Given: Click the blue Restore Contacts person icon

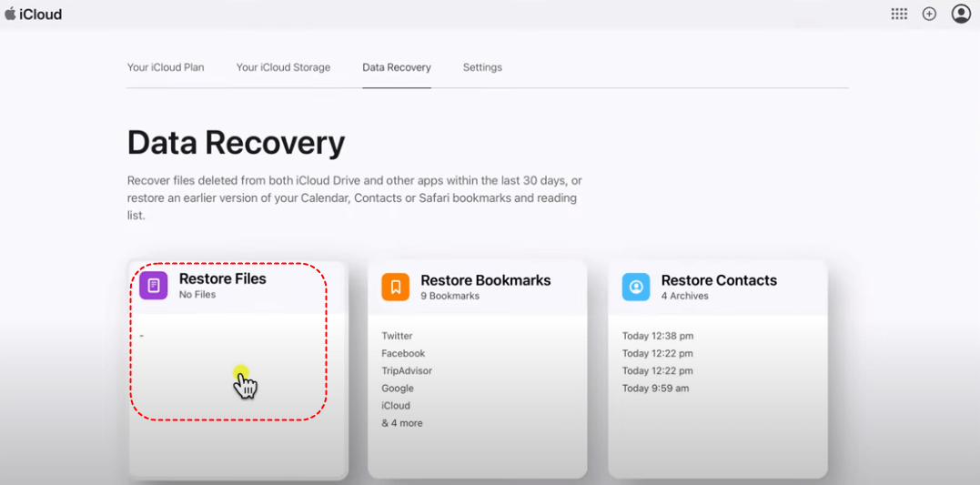Looking at the screenshot, I should (x=636, y=287).
